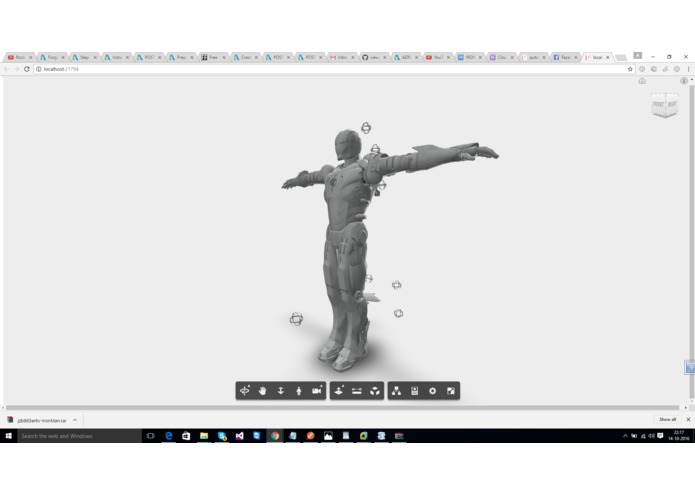
Task: Click the horizontal page scrollbar
Action: click(342, 408)
